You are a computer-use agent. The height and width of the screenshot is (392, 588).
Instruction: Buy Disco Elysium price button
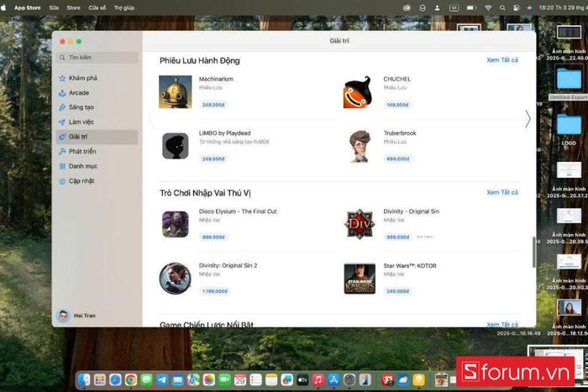213,238
